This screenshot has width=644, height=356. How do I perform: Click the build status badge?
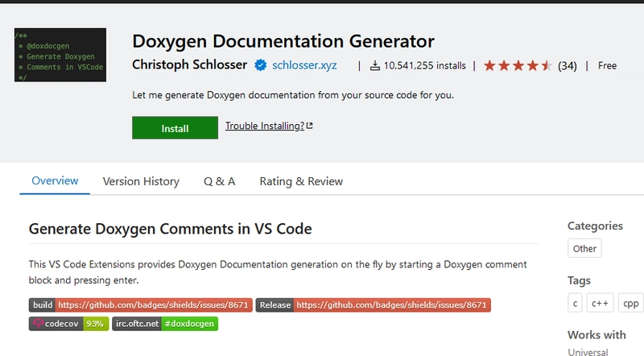pos(141,305)
